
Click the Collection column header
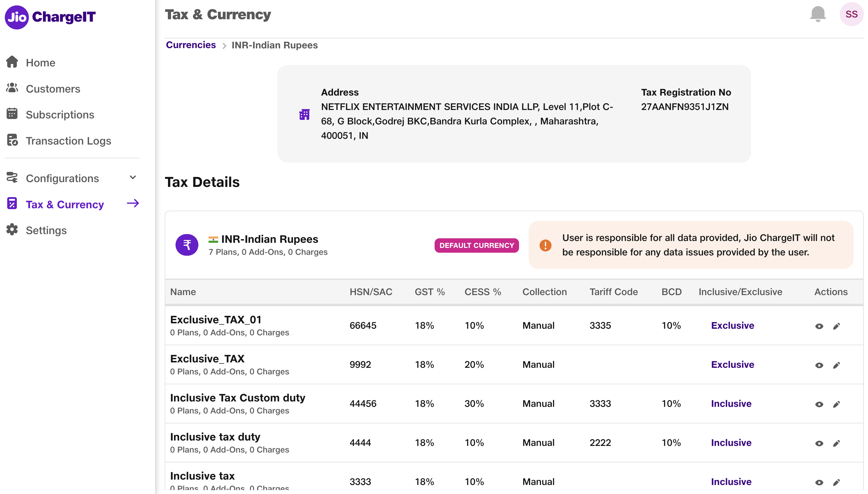point(544,292)
